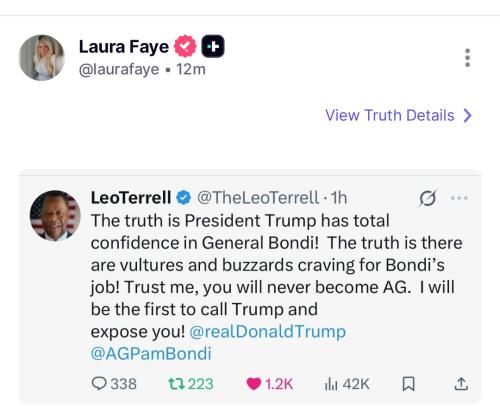The width and height of the screenshot is (500, 419).
Task: Expand the chevron next to View Truth Details
Action: (x=468, y=115)
